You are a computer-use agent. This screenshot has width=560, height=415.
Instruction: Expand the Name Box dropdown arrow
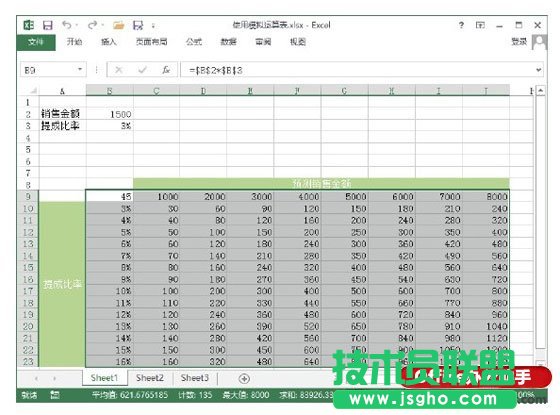click(80, 69)
